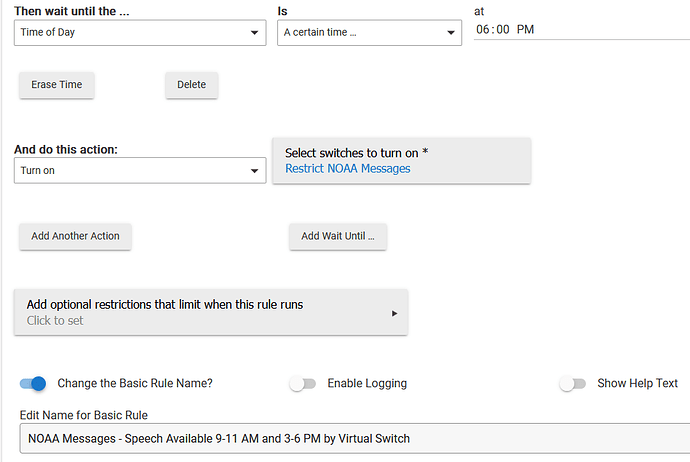Select the PM part of the time field
Screen dimensions: 690x462
(x=526, y=30)
